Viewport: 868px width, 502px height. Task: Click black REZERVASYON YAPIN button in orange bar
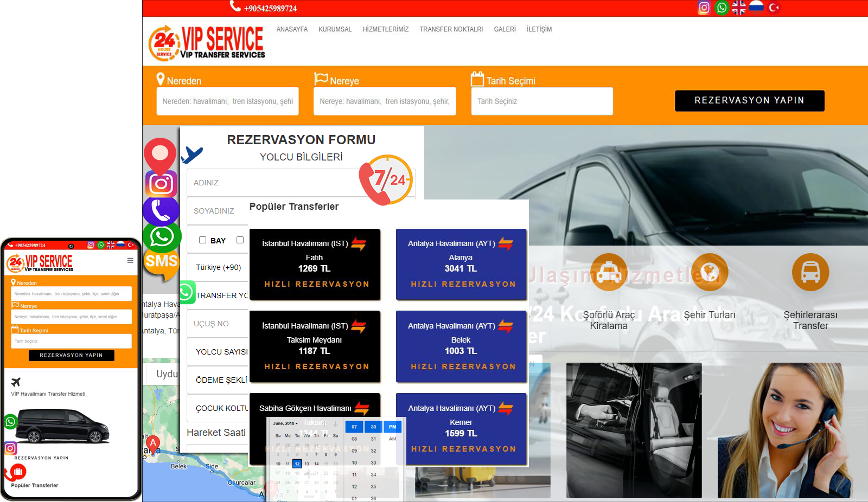coord(749,101)
